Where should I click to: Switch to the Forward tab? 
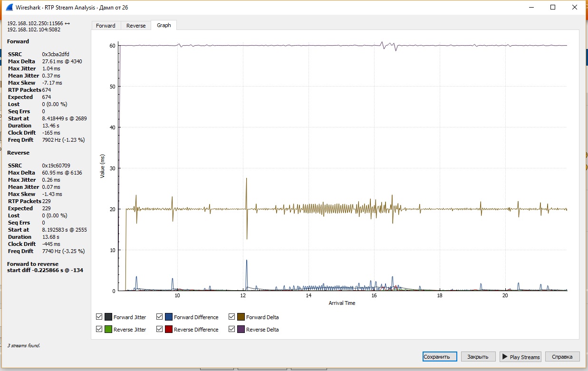click(106, 26)
